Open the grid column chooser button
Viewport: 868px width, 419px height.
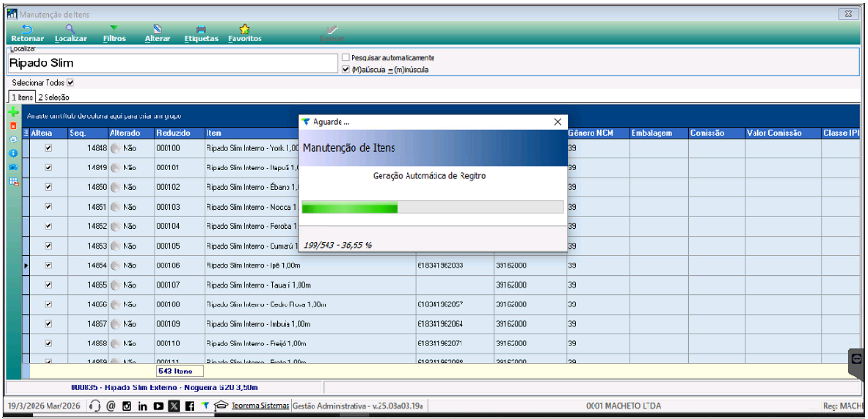pos(25,133)
